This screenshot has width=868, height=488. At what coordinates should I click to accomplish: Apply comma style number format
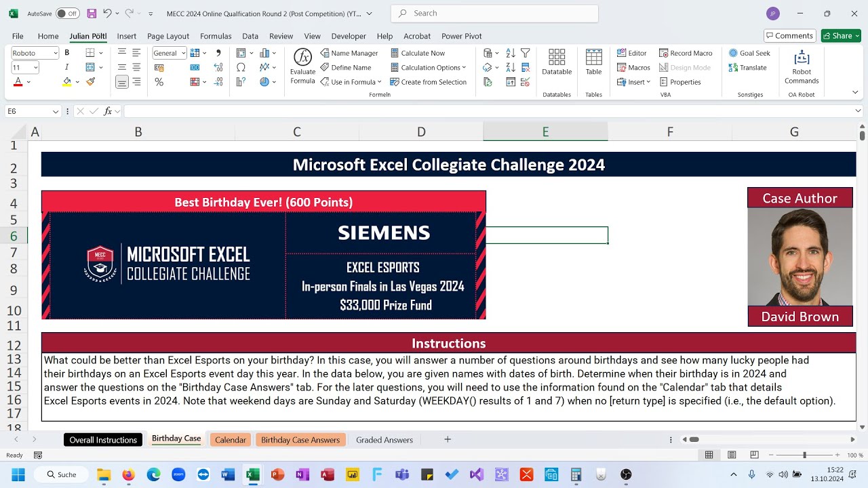(218, 53)
